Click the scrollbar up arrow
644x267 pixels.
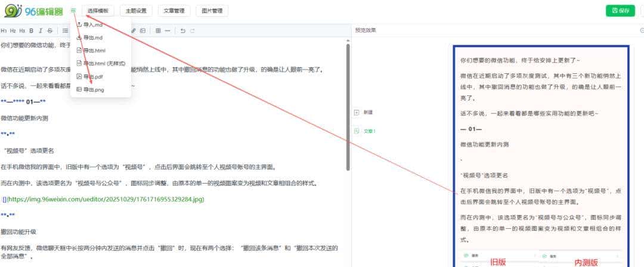348,41
